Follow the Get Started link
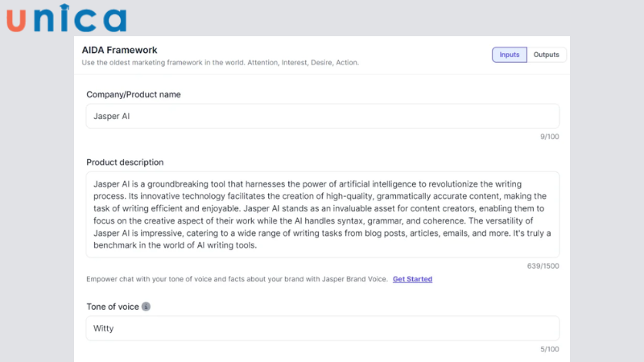This screenshot has width=644, height=362. click(412, 279)
